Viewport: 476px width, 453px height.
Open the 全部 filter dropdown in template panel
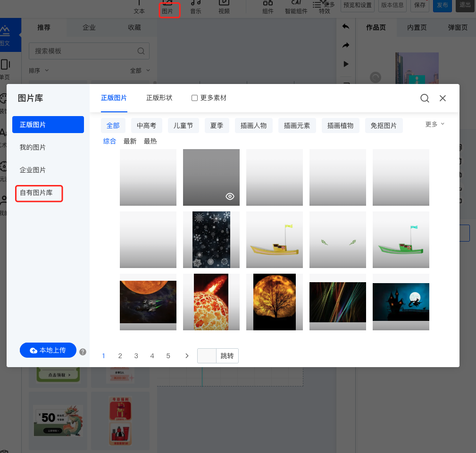[x=140, y=70]
